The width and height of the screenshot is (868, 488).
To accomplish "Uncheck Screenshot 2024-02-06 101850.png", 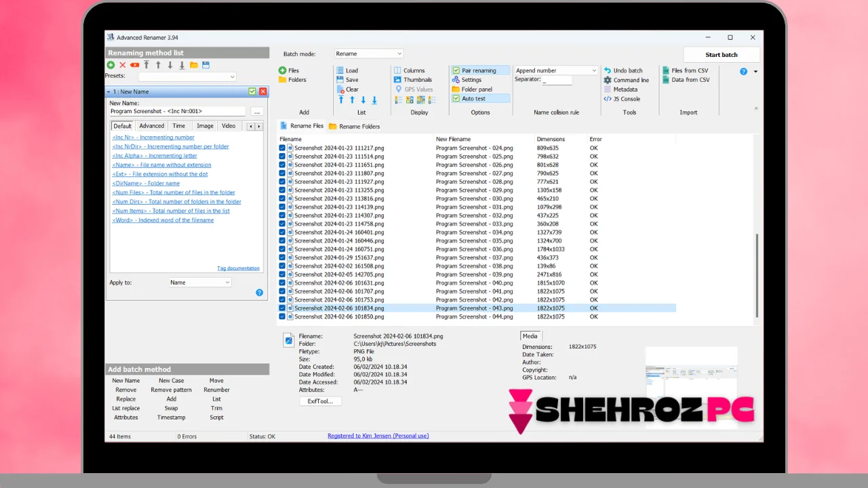I will (x=282, y=317).
